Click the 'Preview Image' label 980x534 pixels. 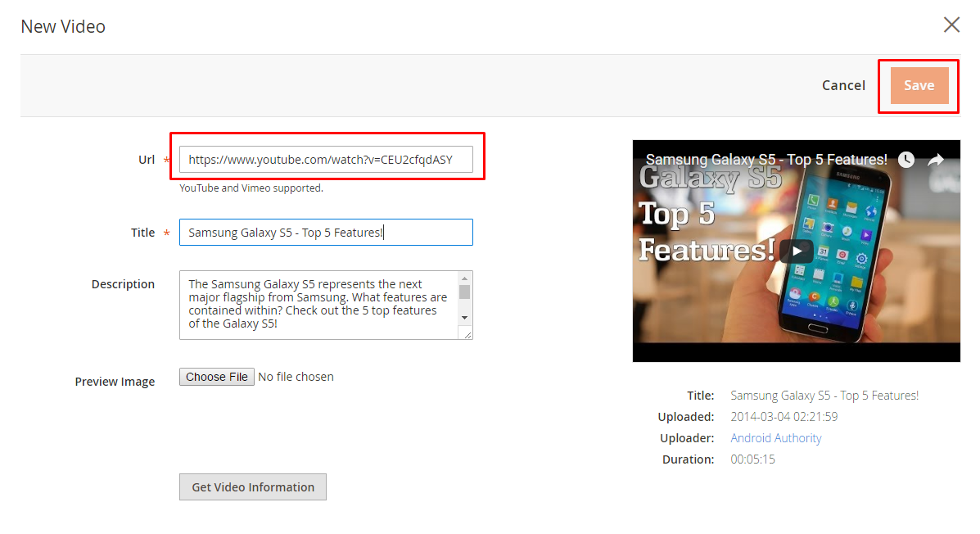click(115, 382)
